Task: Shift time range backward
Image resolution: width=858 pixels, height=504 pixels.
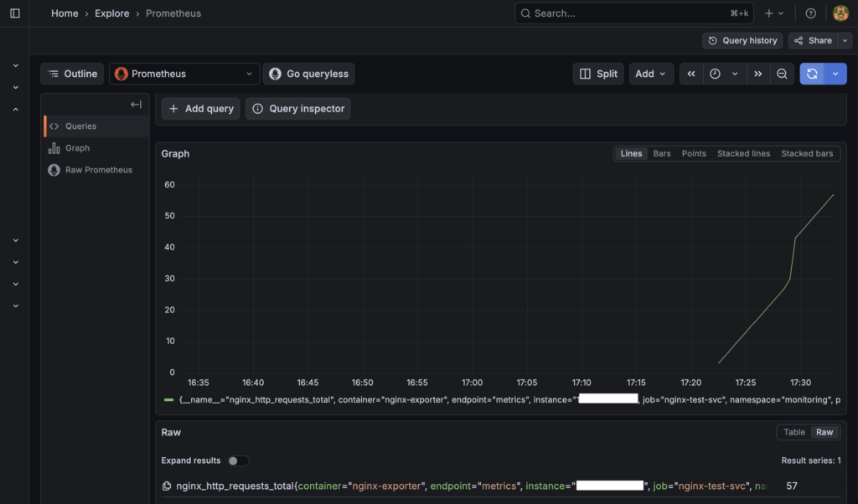Action: (691, 74)
